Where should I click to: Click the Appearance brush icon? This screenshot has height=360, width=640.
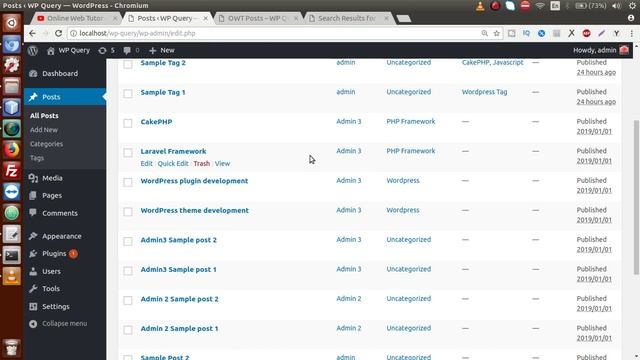(33, 236)
